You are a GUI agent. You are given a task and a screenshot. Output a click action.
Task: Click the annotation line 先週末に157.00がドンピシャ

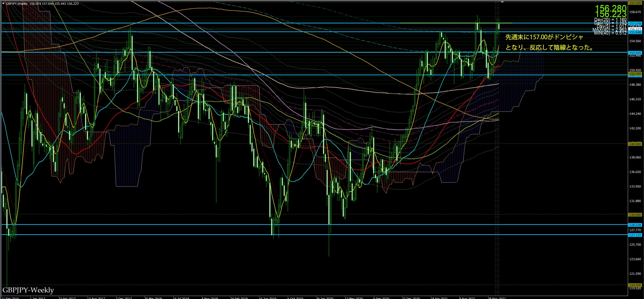pyautogui.click(x=544, y=37)
